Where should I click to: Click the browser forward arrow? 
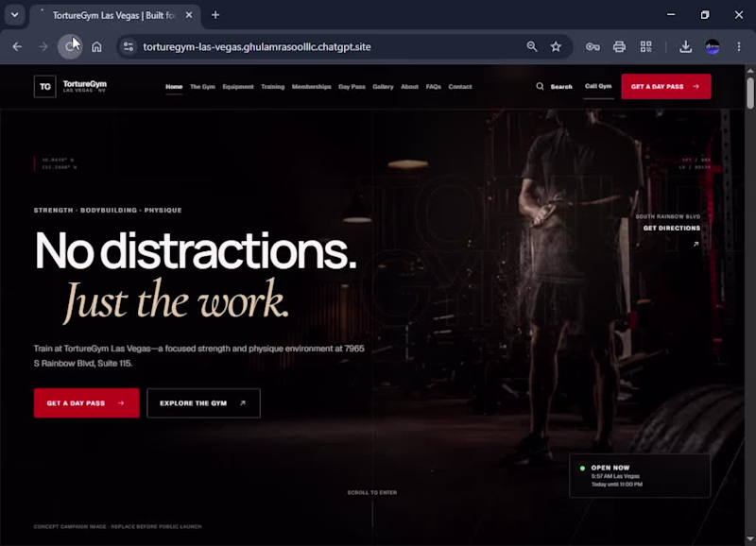point(43,46)
